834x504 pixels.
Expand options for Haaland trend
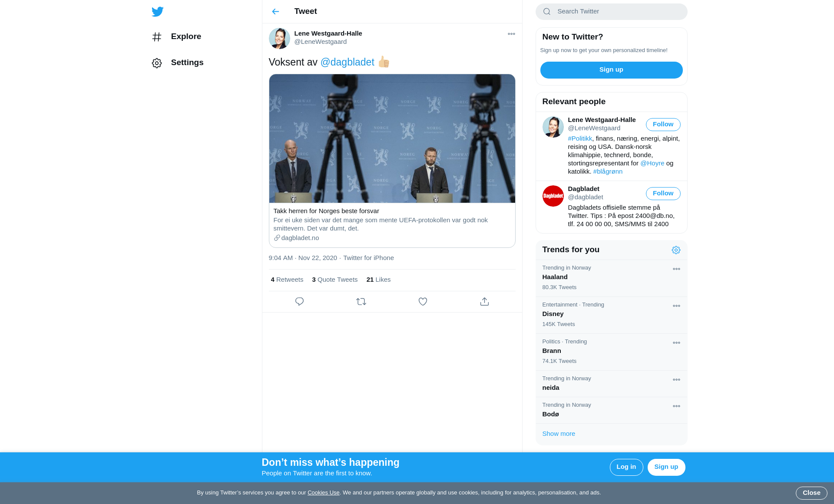pos(676,269)
